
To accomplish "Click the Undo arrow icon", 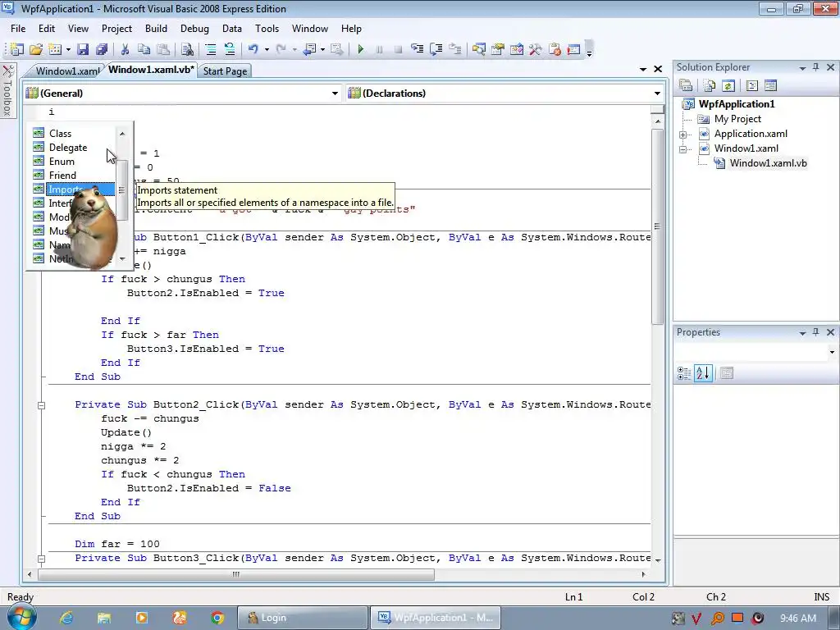I will [253, 50].
